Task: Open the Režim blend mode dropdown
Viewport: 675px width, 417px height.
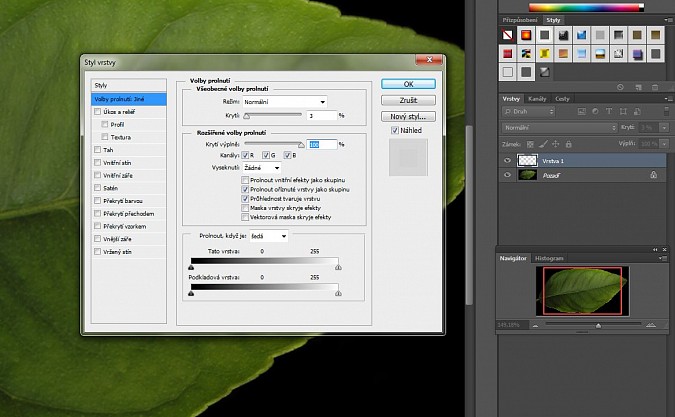Action: (x=285, y=102)
